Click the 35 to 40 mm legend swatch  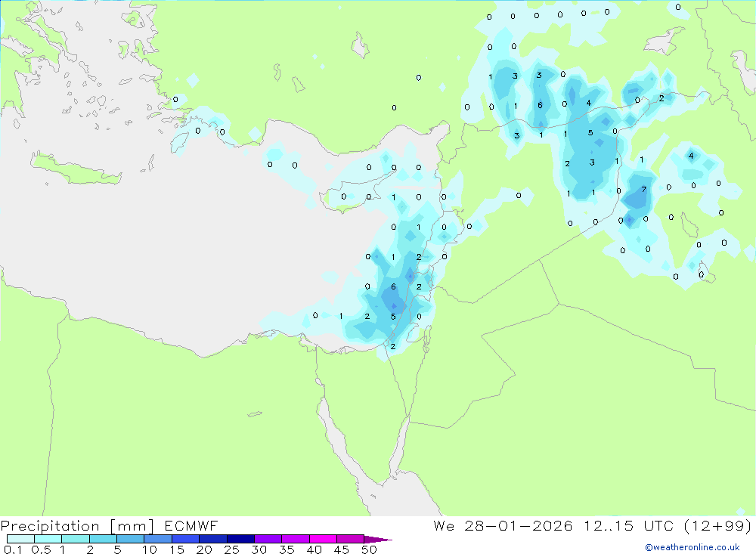pos(296,539)
